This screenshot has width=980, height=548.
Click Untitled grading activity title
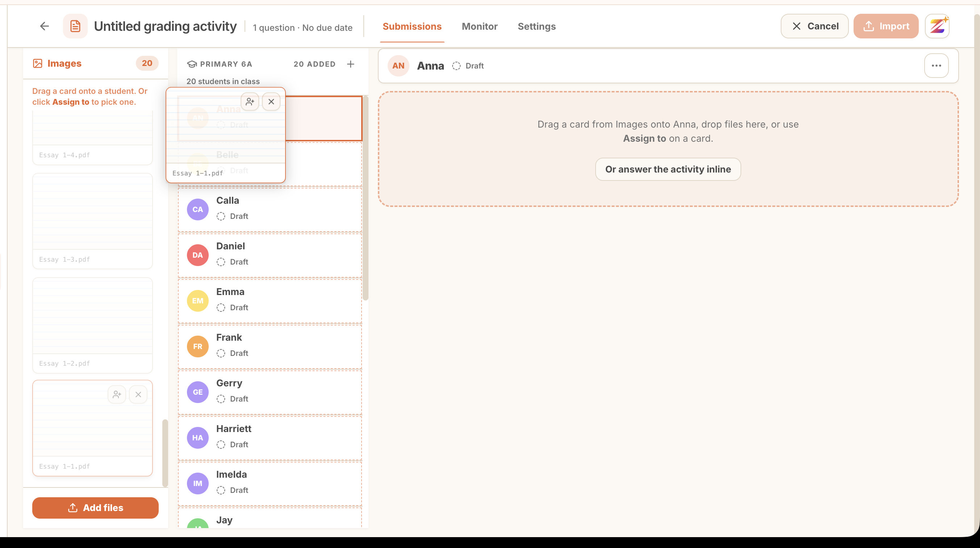[166, 26]
